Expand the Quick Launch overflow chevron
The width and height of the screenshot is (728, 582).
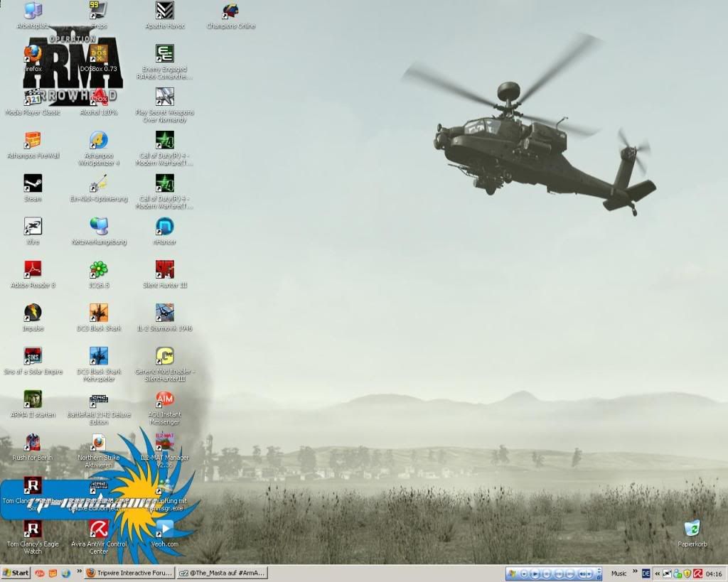pyautogui.click(x=78, y=573)
